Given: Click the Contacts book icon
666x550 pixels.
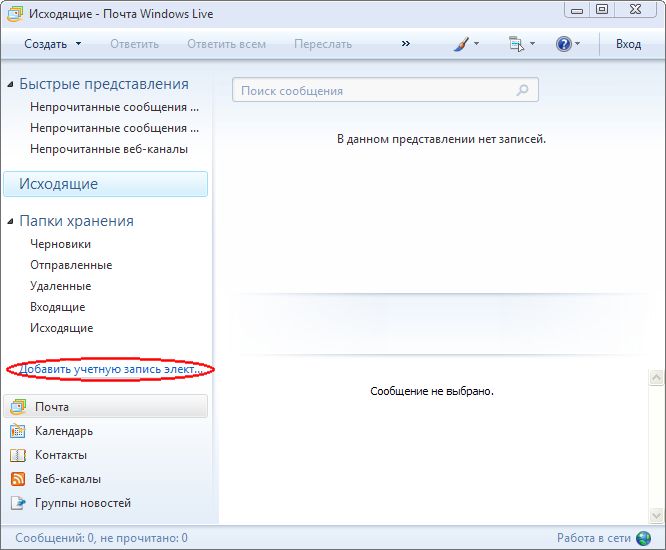Looking at the screenshot, I should tap(18, 455).
